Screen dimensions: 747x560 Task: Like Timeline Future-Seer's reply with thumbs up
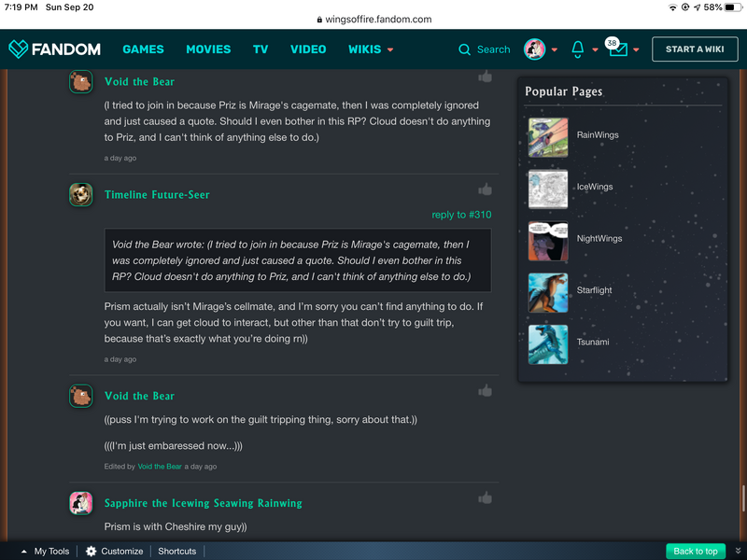(x=485, y=189)
